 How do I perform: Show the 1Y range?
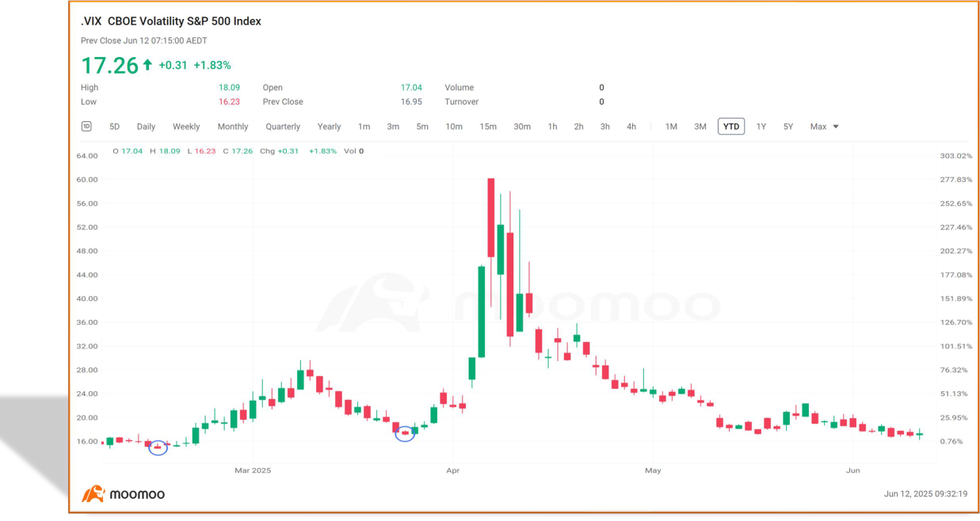coord(761,127)
